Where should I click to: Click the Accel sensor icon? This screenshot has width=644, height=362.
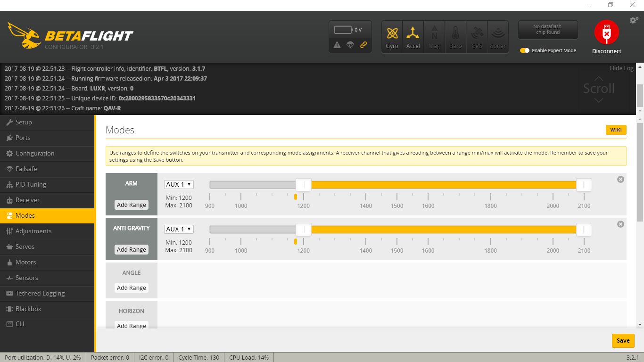[x=413, y=37]
